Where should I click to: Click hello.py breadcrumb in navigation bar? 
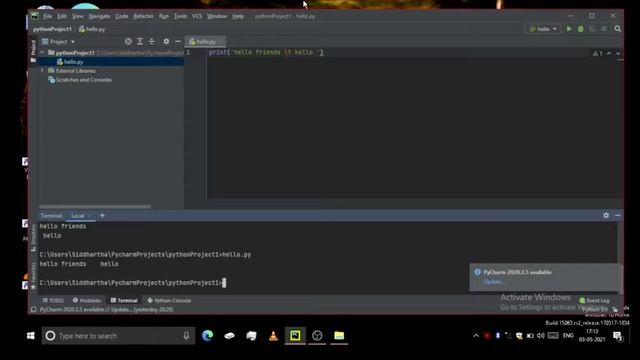coord(92,29)
